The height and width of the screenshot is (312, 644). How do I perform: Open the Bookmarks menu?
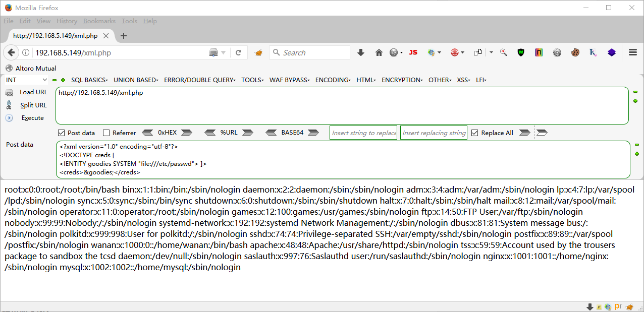click(99, 21)
